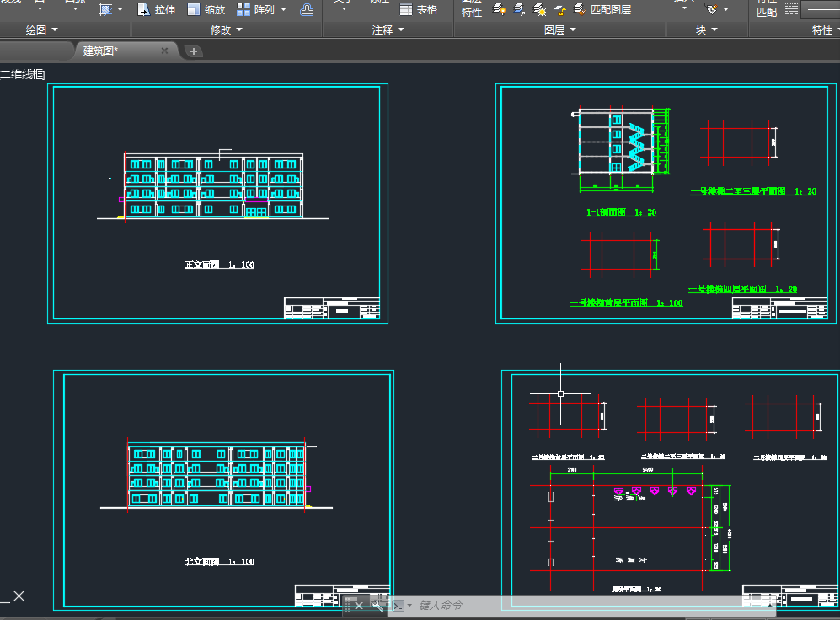Click the command line wrench settings icon
840x620 pixels.
click(x=377, y=605)
